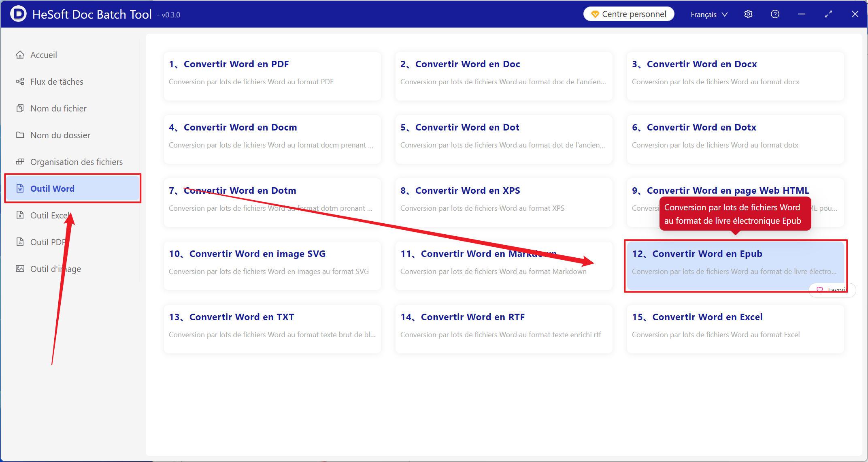Open Convertir Word en XPS card
Screen dimensions: 868x462
tap(504, 202)
